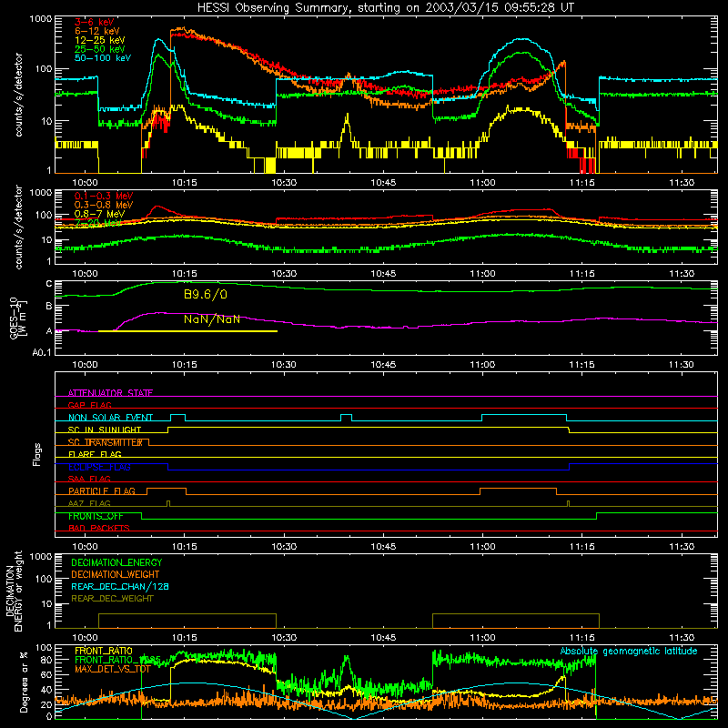Select the FLARE_FLAG label
728x728 pixels.
point(95,454)
